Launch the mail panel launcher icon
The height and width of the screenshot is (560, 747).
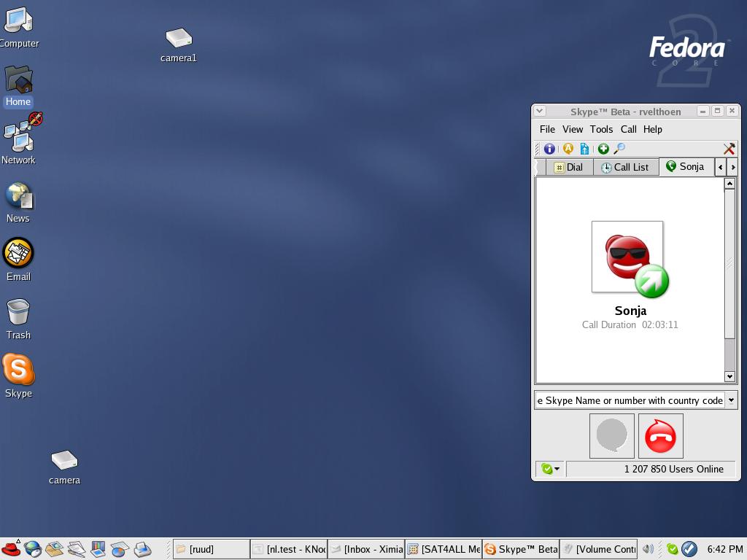54,549
